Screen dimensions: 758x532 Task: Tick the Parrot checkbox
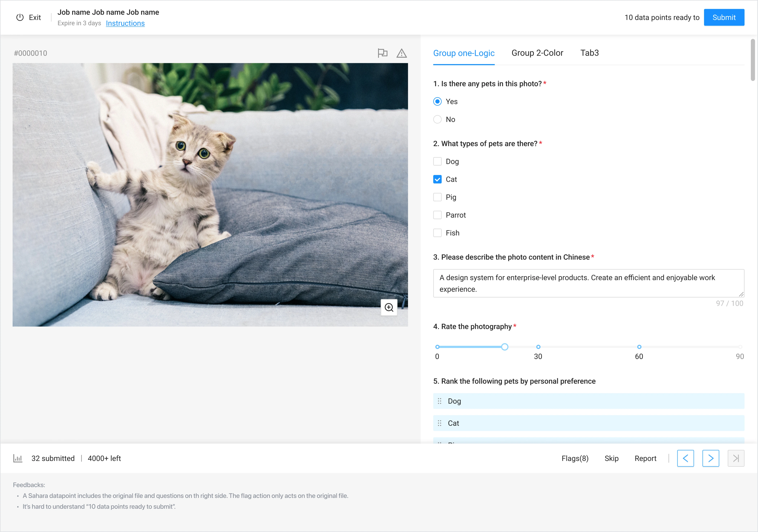pyautogui.click(x=437, y=215)
